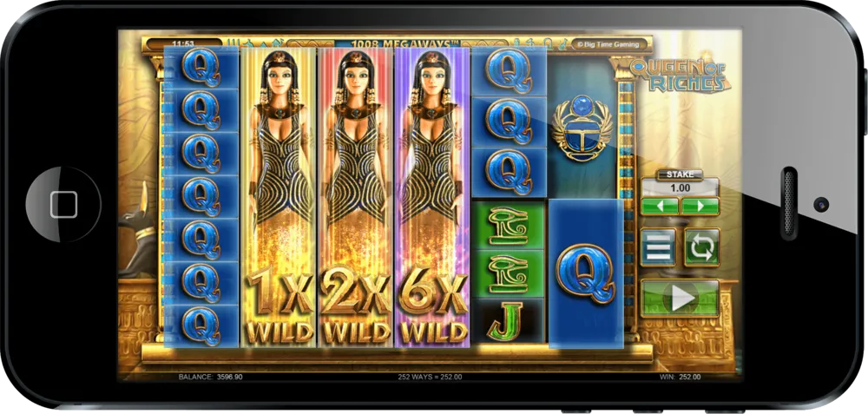The image size is (868, 414).
Task: Open the game menu with the three-bar button
Action: coord(658,246)
